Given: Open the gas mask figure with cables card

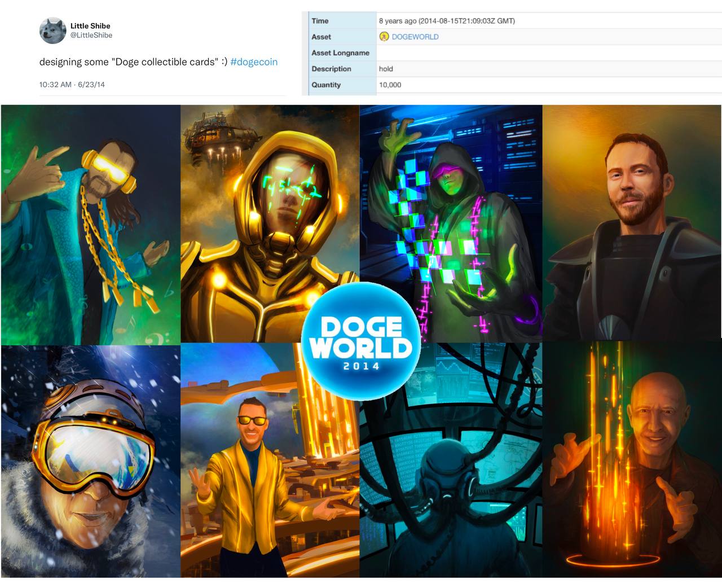Looking at the screenshot, I should (451, 459).
